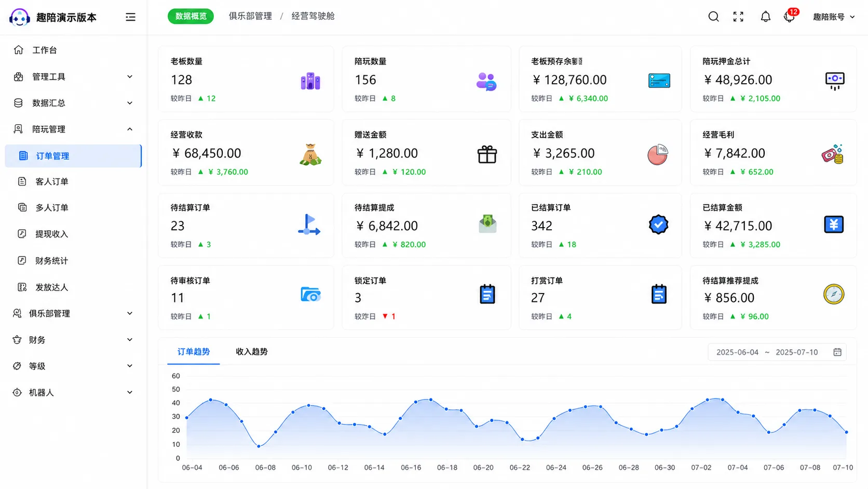Open the date picker calendar icon

[x=837, y=352]
